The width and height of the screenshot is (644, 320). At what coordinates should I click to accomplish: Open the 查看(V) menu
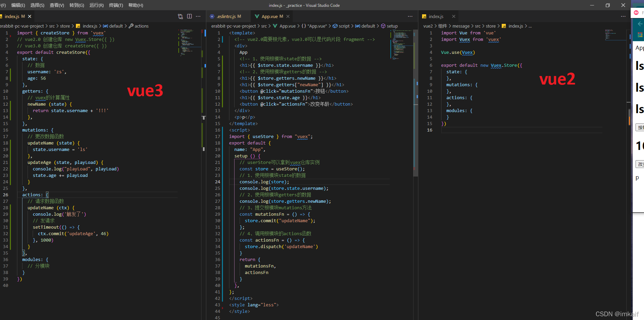click(x=57, y=5)
